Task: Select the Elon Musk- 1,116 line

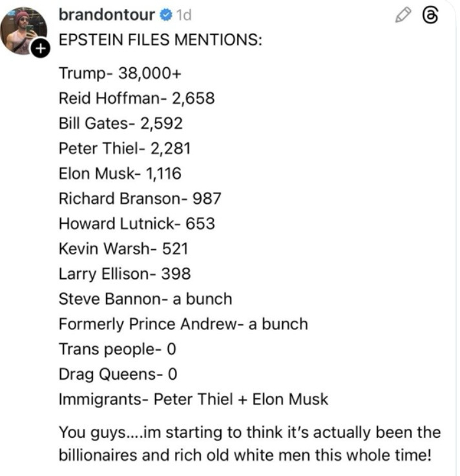Action: tap(120, 174)
